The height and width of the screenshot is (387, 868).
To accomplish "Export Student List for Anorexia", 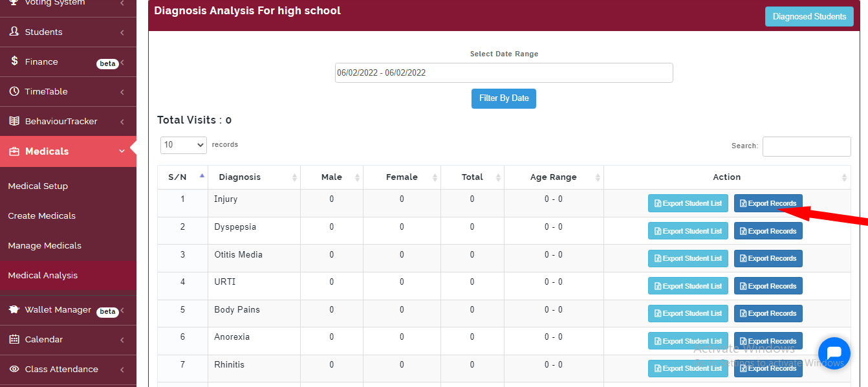I will tap(688, 341).
